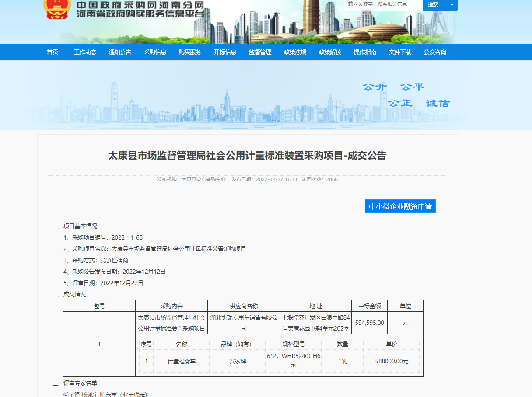Open the 开标信息 menu entry
The height and width of the screenshot is (397, 532).
(225, 52)
